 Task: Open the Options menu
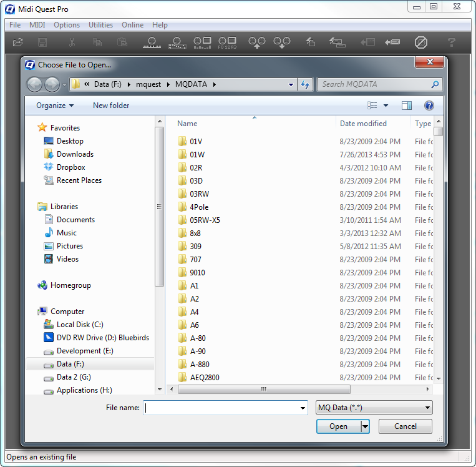(x=67, y=25)
